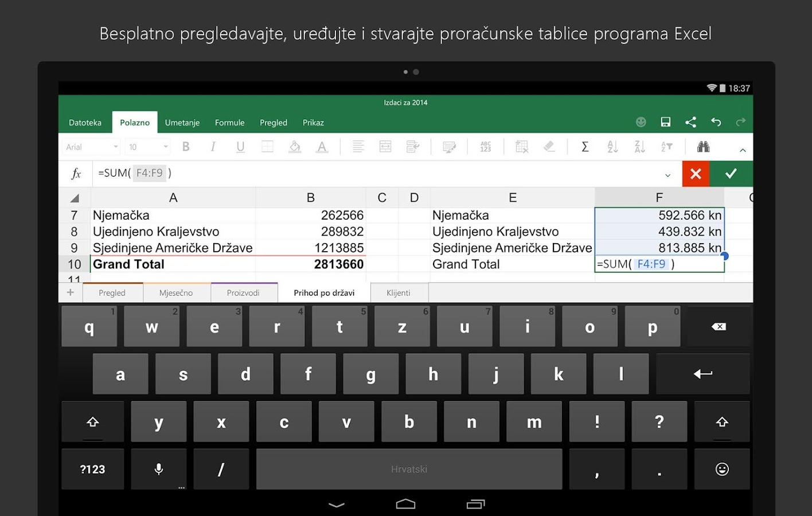Screen dimensions: 812x516
Task: Sort data ascending A to Z
Action: tap(612, 146)
